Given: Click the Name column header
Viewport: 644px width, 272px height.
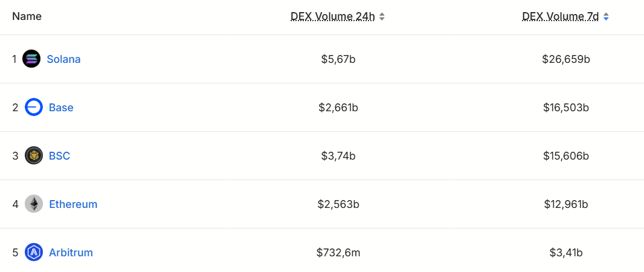Looking at the screenshot, I should click(27, 16).
